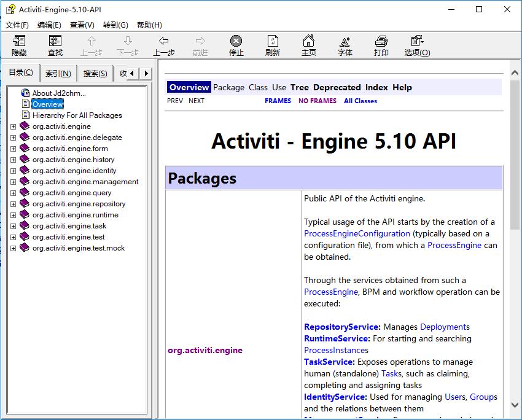This screenshot has width=522, height=420.
Task: Expand the org.activiti.engine.task package node
Action: [x=14, y=225]
